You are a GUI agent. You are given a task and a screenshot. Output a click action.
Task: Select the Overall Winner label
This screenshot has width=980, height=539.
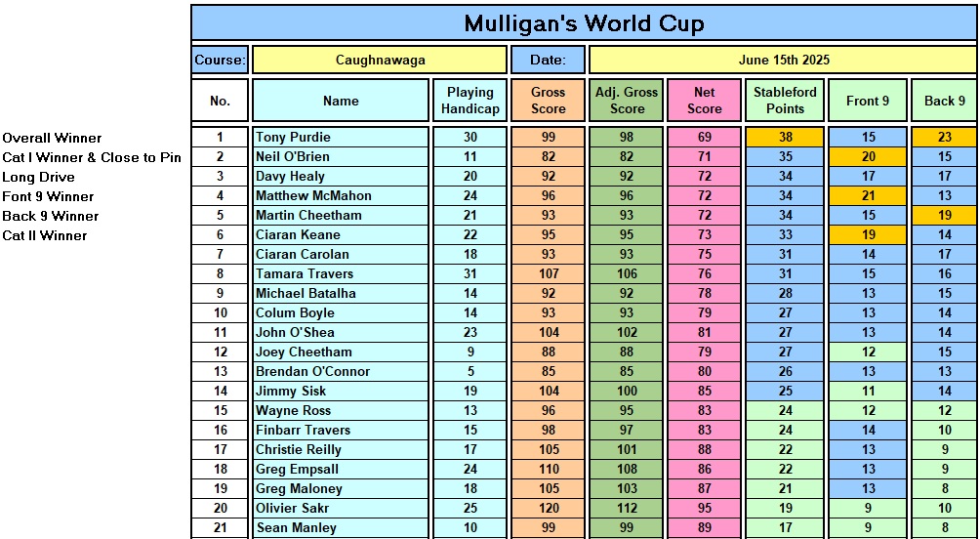click(52, 139)
